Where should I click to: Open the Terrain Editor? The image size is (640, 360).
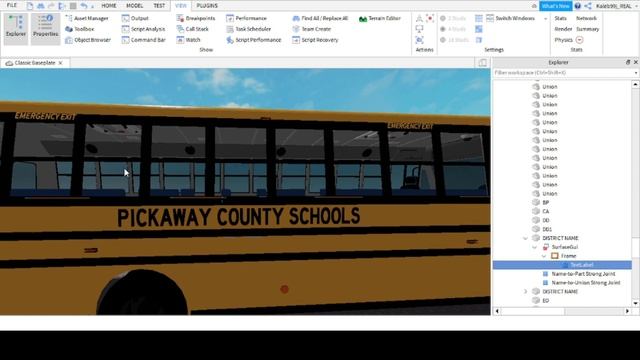(380, 18)
